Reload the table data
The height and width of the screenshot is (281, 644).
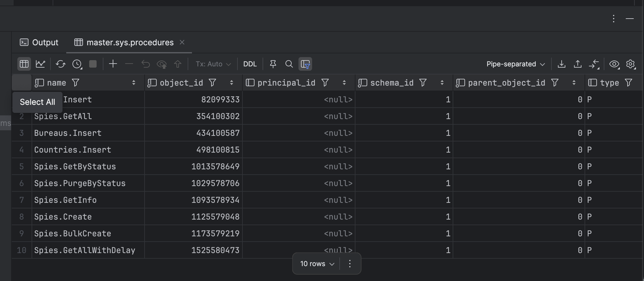coord(60,64)
